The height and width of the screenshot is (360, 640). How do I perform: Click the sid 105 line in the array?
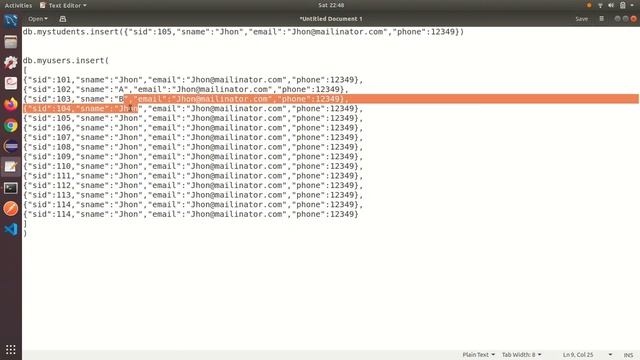[x=193, y=118]
